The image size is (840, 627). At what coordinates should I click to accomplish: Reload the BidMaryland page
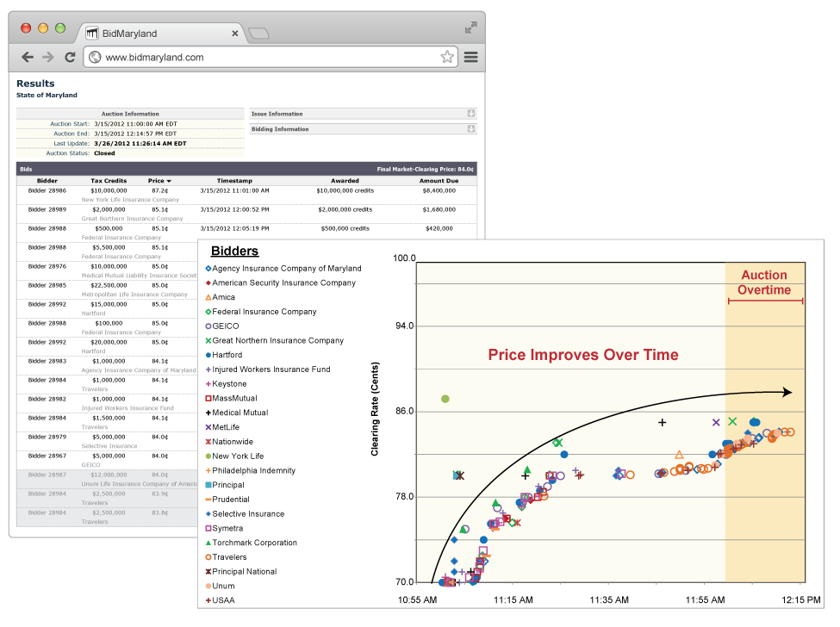point(70,57)
